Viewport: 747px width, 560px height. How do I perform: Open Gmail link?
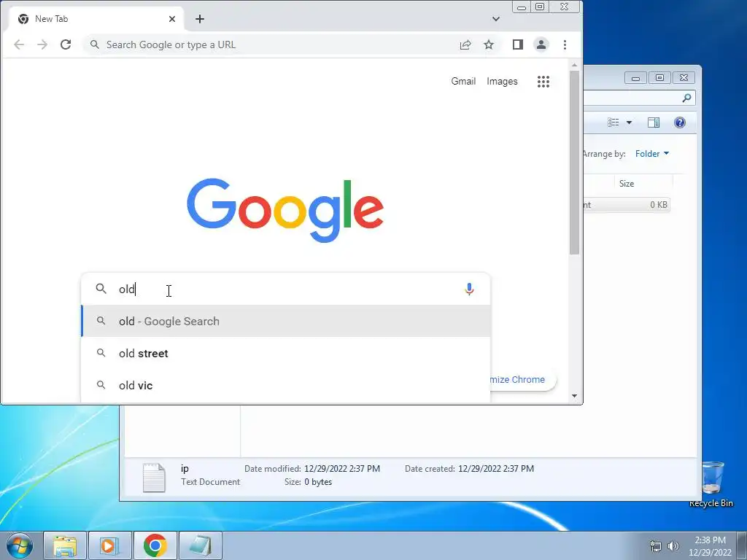[x=463, y=82]
